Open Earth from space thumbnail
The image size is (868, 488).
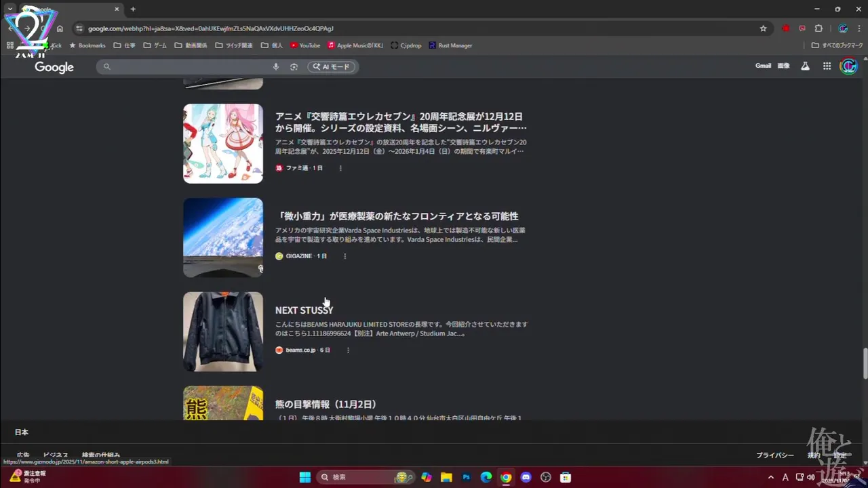coord(223,237)
